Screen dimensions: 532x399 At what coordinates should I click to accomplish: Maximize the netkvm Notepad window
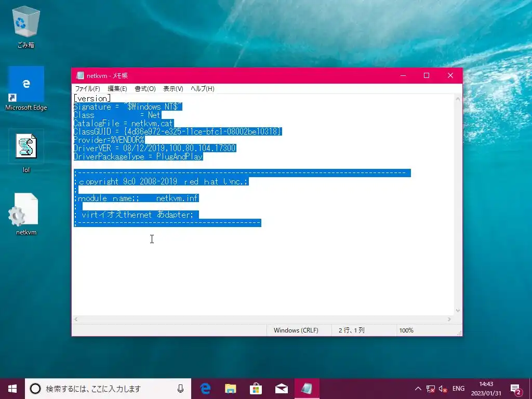(427, 75)
